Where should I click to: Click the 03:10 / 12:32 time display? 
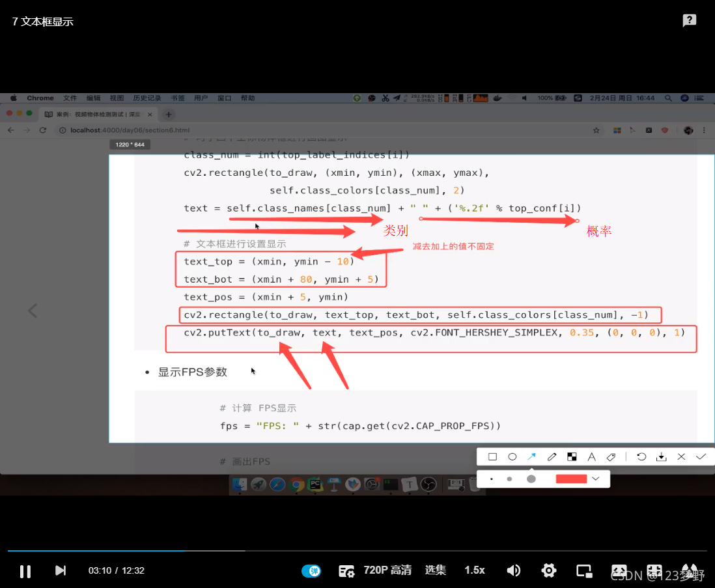pyautogui.click(x=117, y=570)
